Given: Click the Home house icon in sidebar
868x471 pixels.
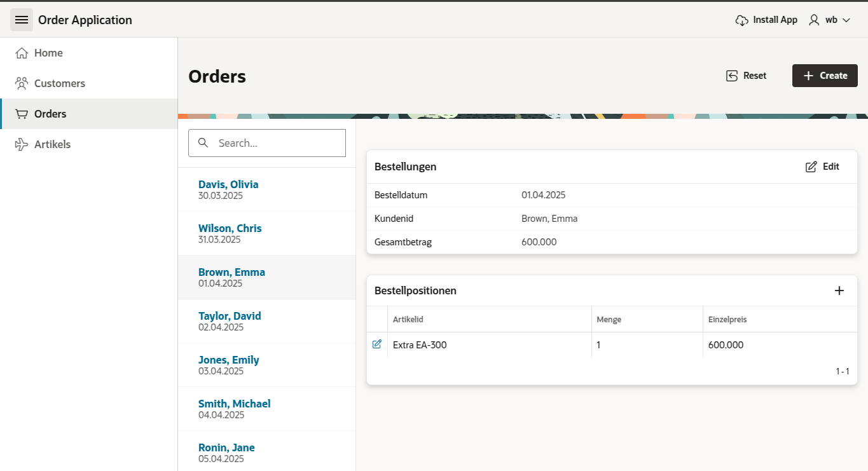Looking at the screenshot, I should 21,53.
